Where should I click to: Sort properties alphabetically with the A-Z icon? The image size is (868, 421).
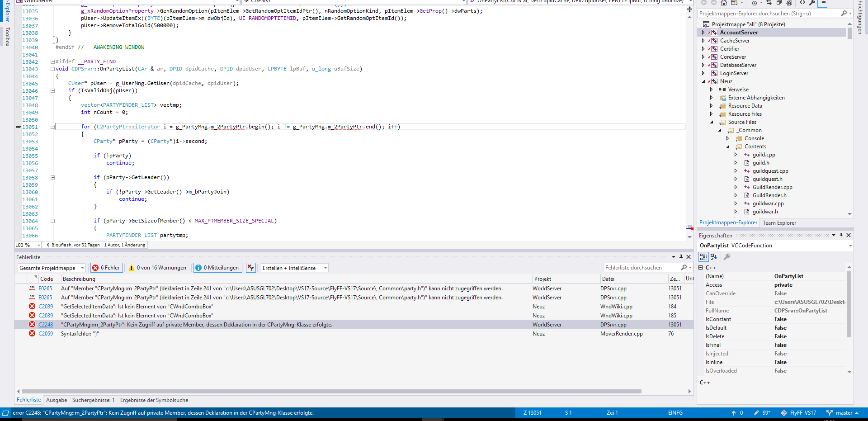point(714,257)
